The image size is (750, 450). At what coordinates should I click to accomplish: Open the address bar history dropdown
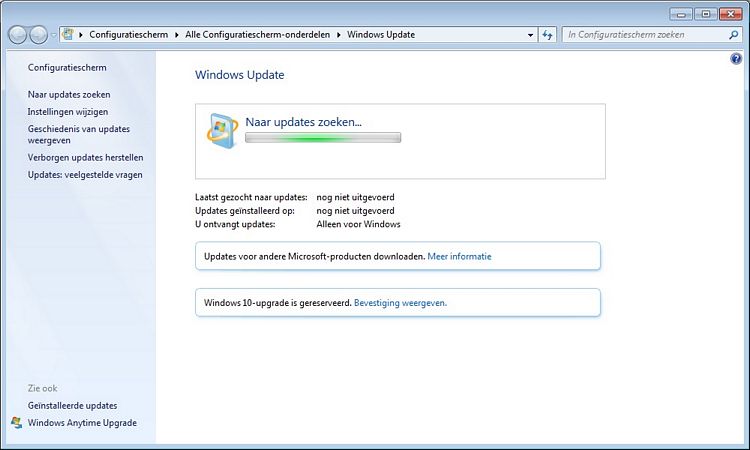pyautogui.click(x=530, y=35)
